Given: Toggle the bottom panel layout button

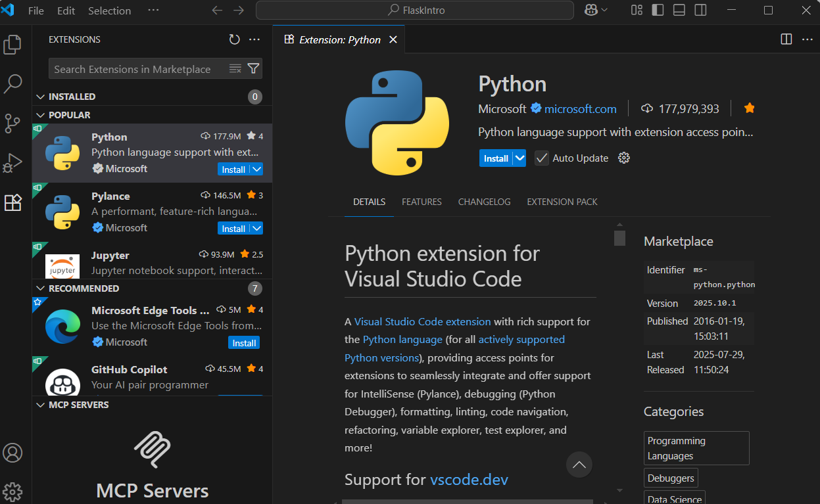Looking at the screenshot, I should (679, 10).
